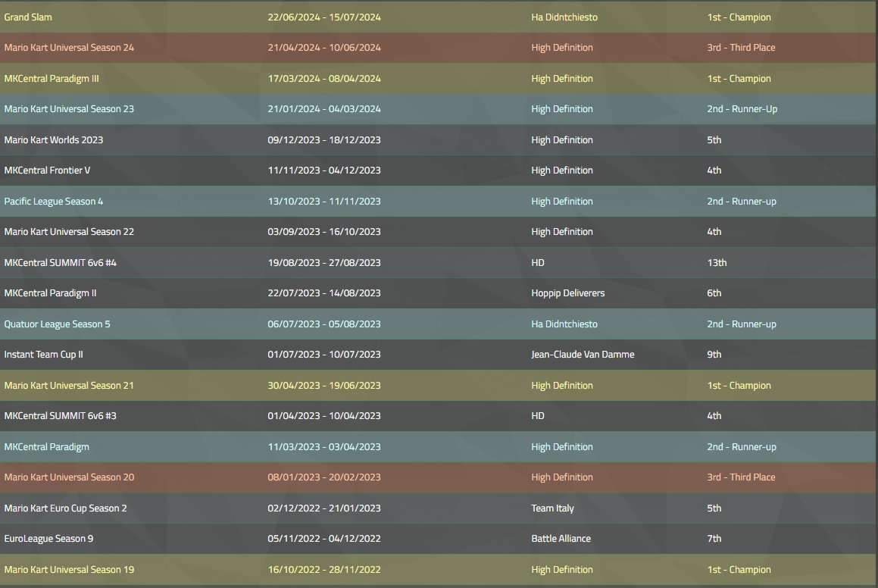Viewport: 878px width, 588px height.
Task: Open Mario Kart Universal Season 20
Action: tap(69, 477)
